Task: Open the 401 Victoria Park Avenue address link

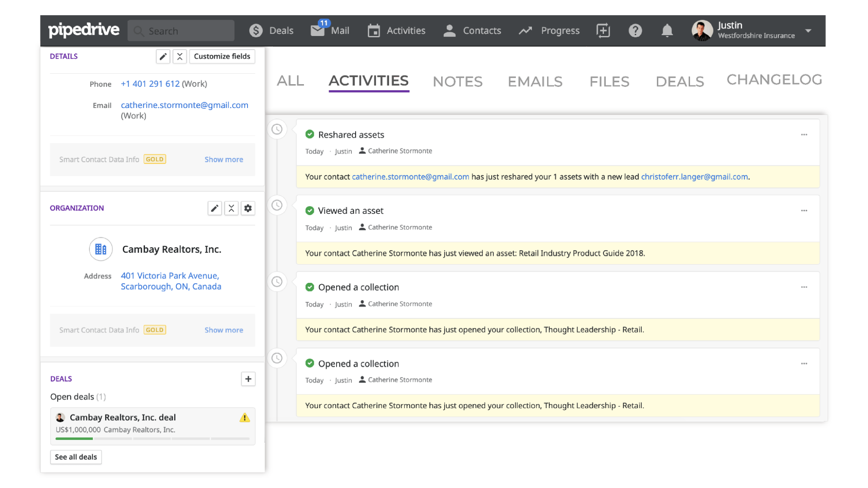Action: (x=171, y=281)
